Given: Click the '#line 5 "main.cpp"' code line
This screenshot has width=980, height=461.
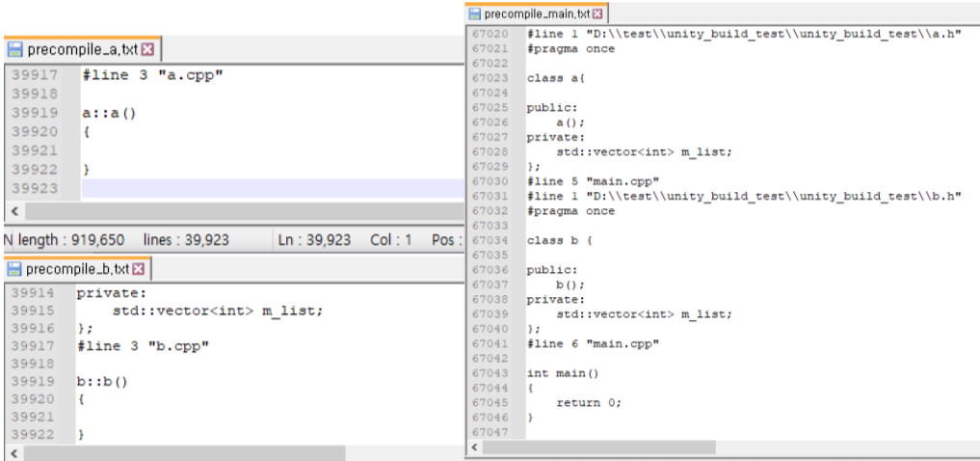Looking at the screenshot, I should [594, 181].
